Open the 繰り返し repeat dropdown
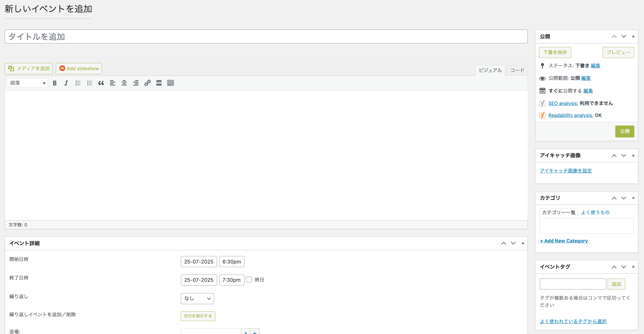The height and width of the screenshot is (334, 644). click(x=197, y=299)
